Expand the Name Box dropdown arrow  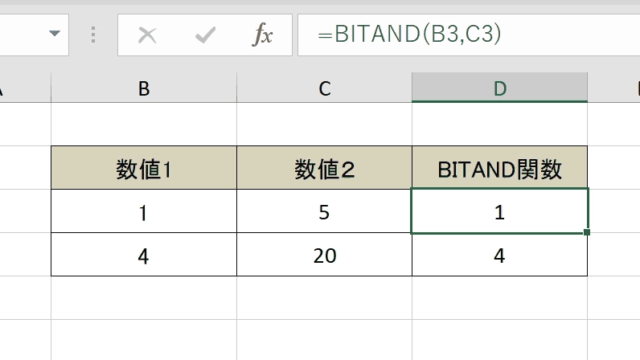tap(55, 33)
